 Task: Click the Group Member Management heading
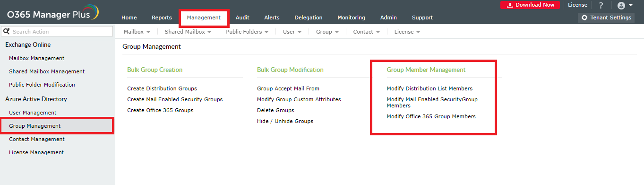pos(426,70)
